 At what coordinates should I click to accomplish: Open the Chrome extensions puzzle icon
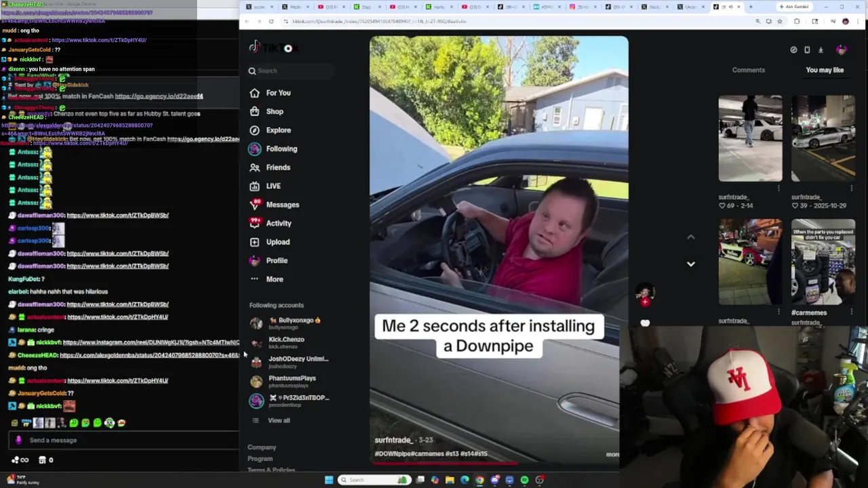pyautogui.click(x=797, y=21)
